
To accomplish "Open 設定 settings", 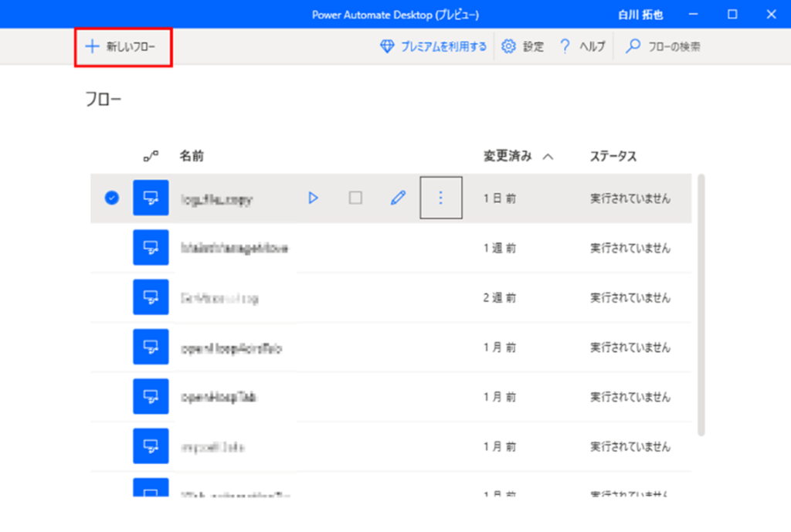I will coord(523,47).
